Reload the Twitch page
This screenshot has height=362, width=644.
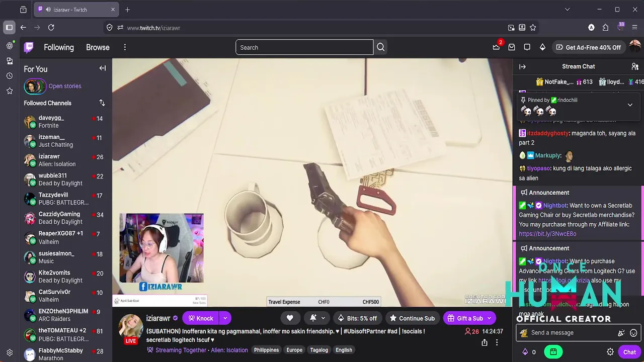(x=51, y=28)
